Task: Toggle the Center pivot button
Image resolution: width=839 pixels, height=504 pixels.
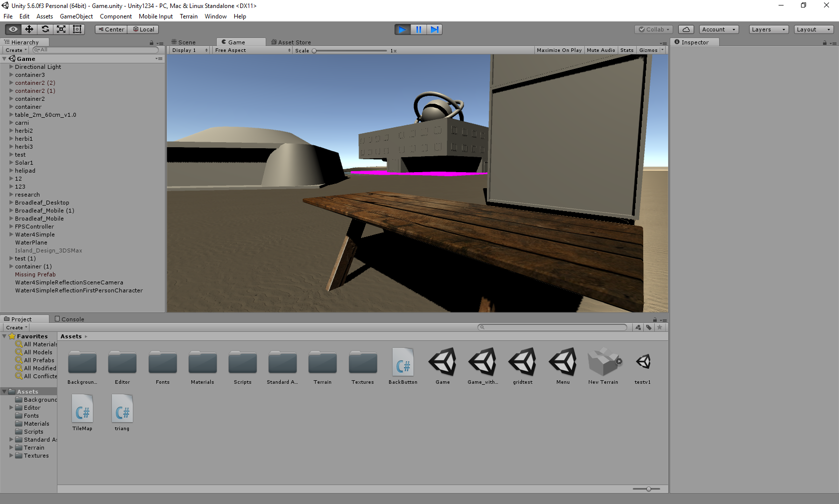Action: pos(111,29)
